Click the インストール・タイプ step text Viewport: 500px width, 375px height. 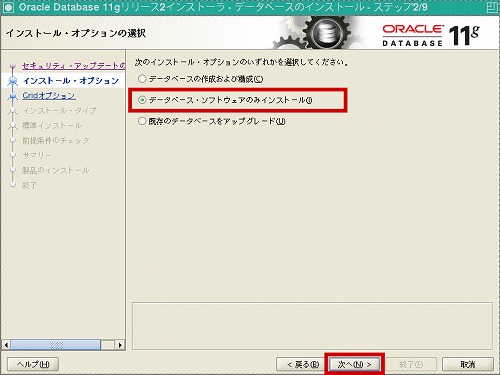pos(59,111)
